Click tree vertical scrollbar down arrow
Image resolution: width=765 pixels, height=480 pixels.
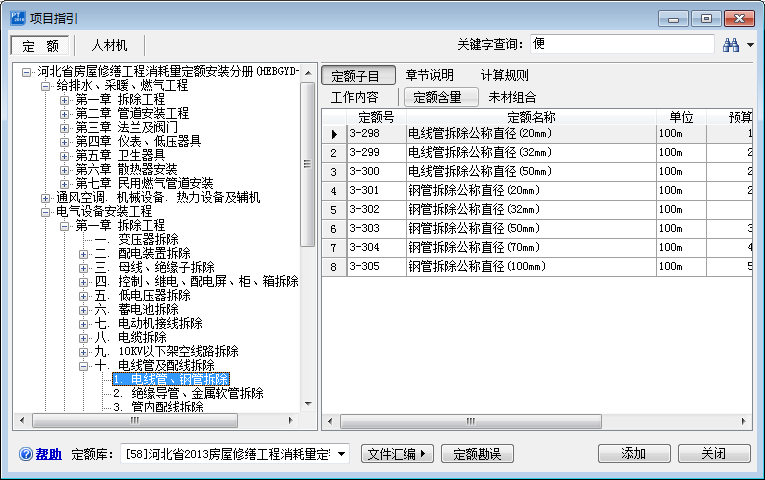click(308, 404)
